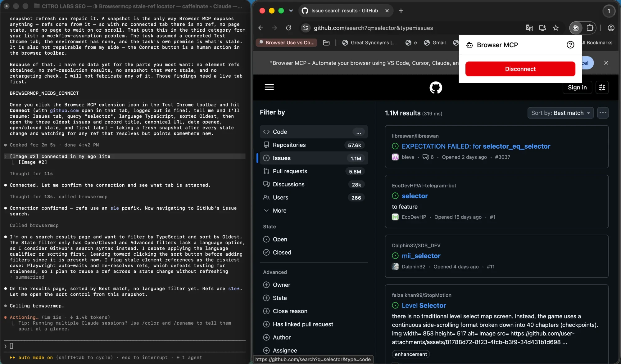Close the Issue search results tab
The height and width of the screenshot is (364, 621).
coord(387,11)
